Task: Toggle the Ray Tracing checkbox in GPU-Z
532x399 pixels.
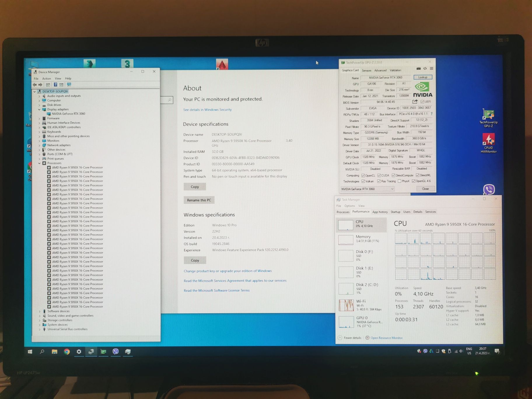Action: pyautogui.click(x=379, y=181)
